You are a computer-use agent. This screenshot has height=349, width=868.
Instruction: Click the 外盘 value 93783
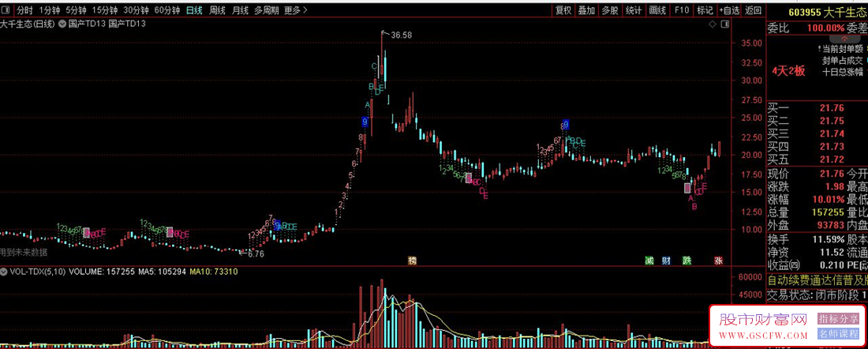[831, 226]
